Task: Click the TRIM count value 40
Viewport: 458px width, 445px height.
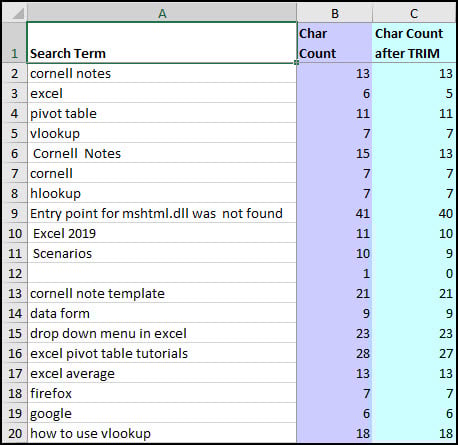Action: click(414, 213)
